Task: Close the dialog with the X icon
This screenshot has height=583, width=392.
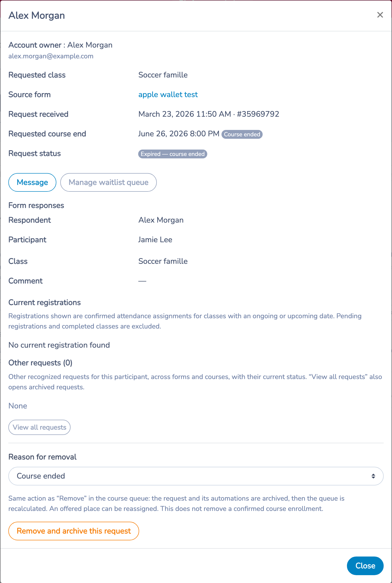Action: click(x=380, y=15)
